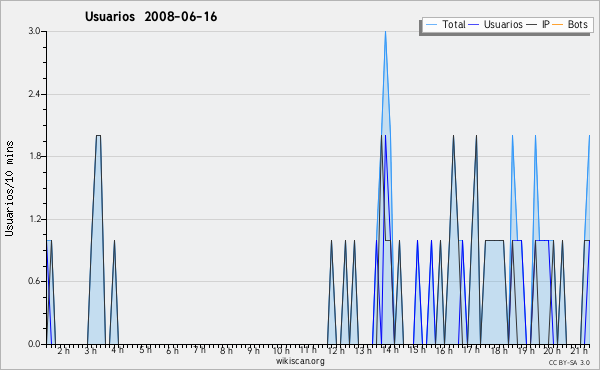The width and height of the screenshot is (600, 370).
Task: Click the light blue Total legend line
Action: [431, 25]
